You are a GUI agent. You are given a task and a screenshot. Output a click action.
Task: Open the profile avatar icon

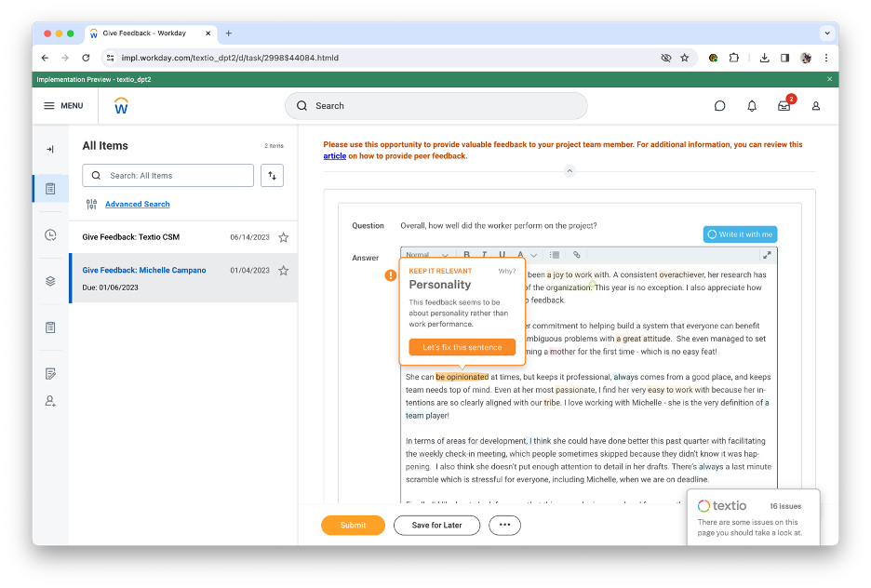815,105
